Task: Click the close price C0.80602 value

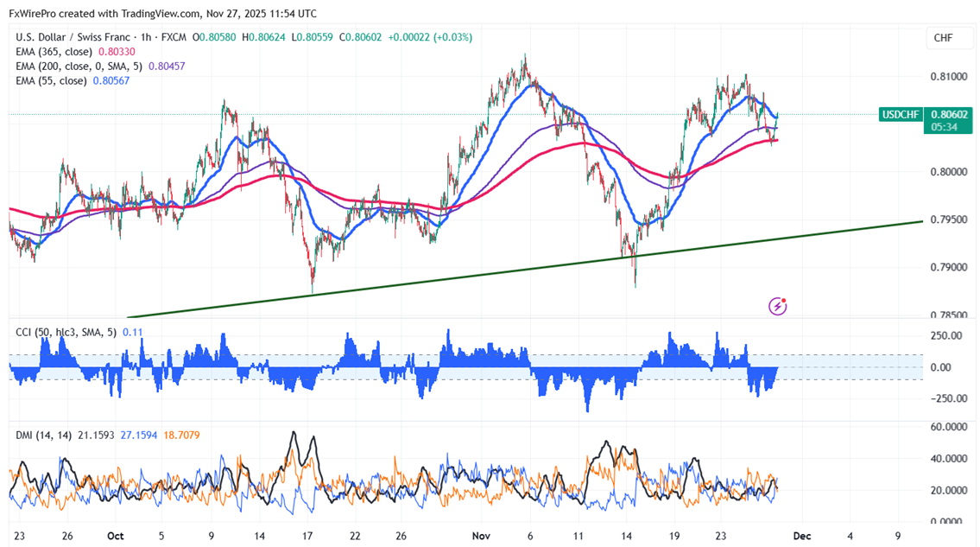Action: [x=361, y=37]
